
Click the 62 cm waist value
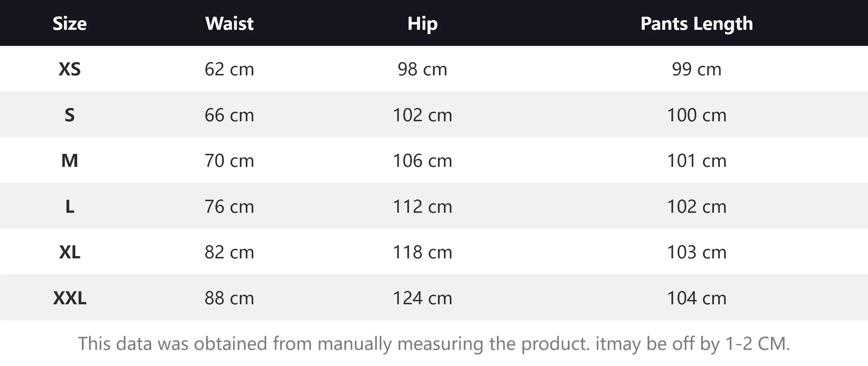pyautogui.click(x=229, y=69)
